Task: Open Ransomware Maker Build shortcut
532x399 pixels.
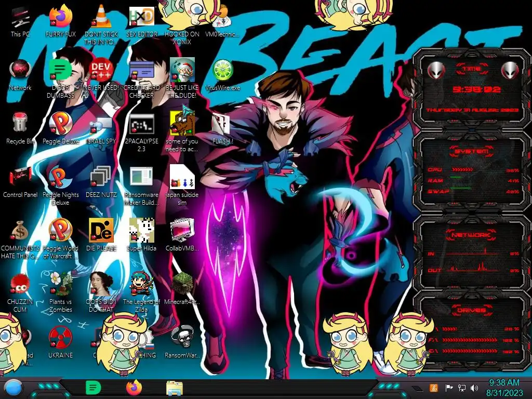Action: pyautogui.click(x=141, y=185)
